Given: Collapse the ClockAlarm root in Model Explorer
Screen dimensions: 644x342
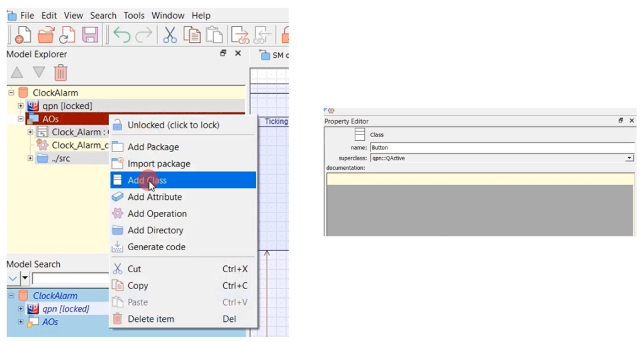Looking at the screenshot, I should click(x=11, y=92).
